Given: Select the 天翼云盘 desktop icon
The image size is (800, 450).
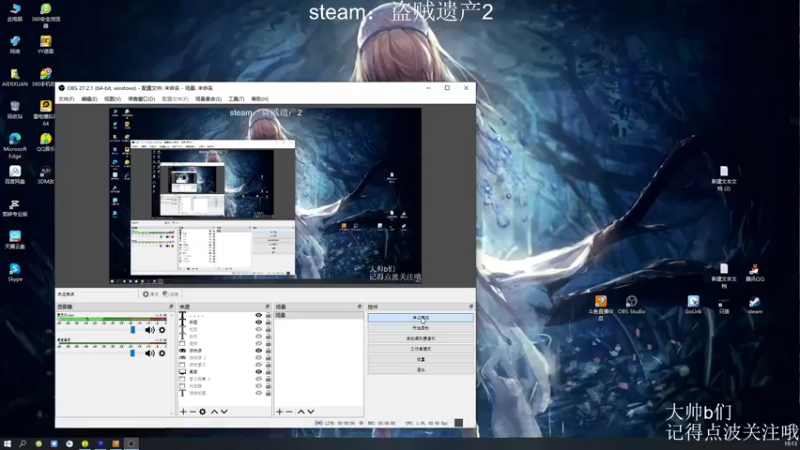Looking at the screenshot, I should click(15, 240).
